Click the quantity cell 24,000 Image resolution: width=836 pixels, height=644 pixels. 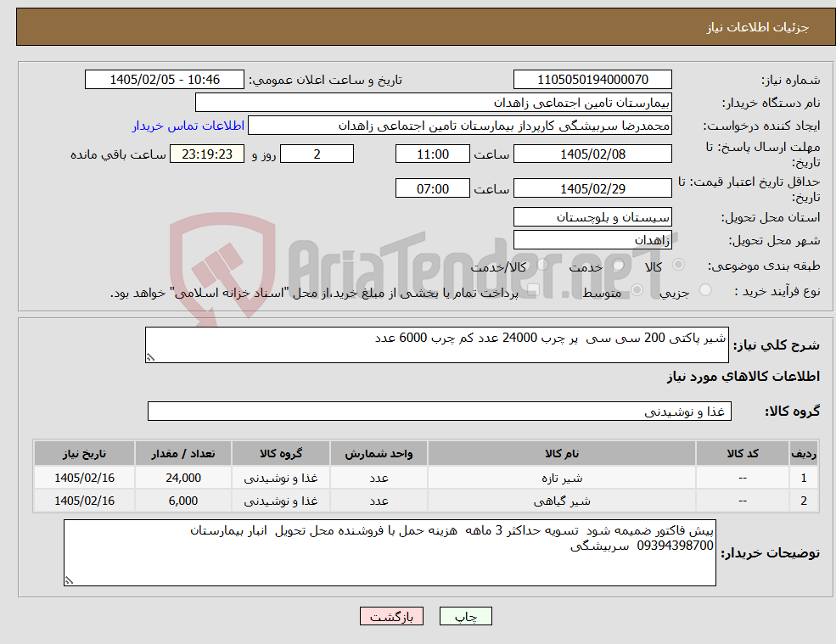click(x=182, y=478)
